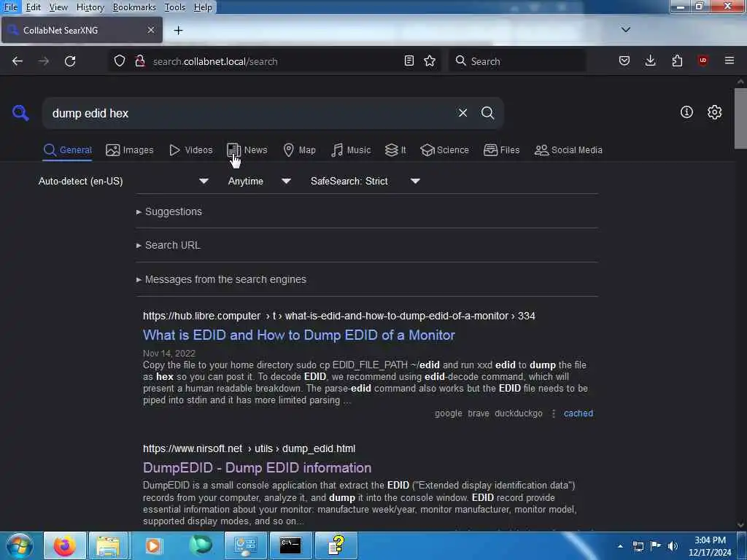Screen dimensions: 747x560
Task: Open a new browser tab
Action: point(178,30)
